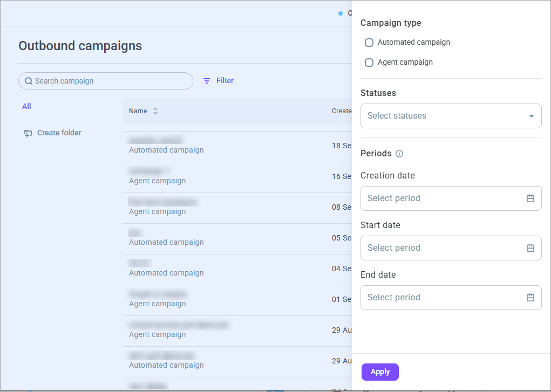Click the statuses dropdown arrow
The width and height of the screenshot is (551, 392).
pos(532,116)
